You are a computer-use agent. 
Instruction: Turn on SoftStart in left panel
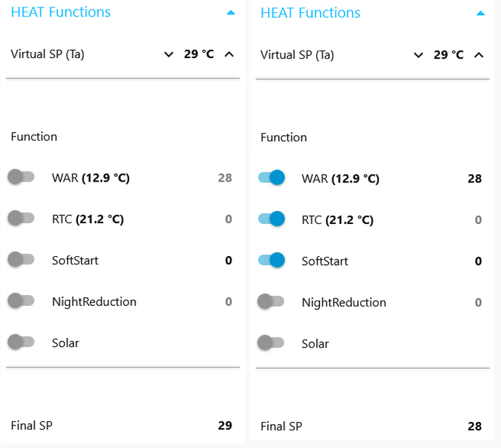[x=20, y=260]
